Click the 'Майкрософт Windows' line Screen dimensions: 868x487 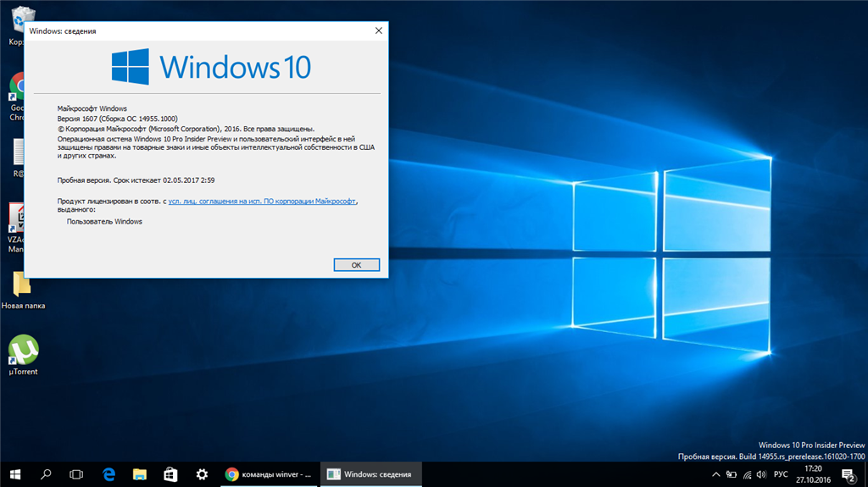[92, 108]
